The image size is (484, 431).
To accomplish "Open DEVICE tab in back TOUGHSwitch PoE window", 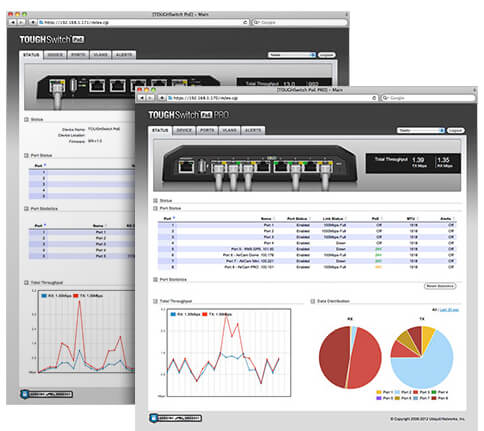I will point(55,55).
